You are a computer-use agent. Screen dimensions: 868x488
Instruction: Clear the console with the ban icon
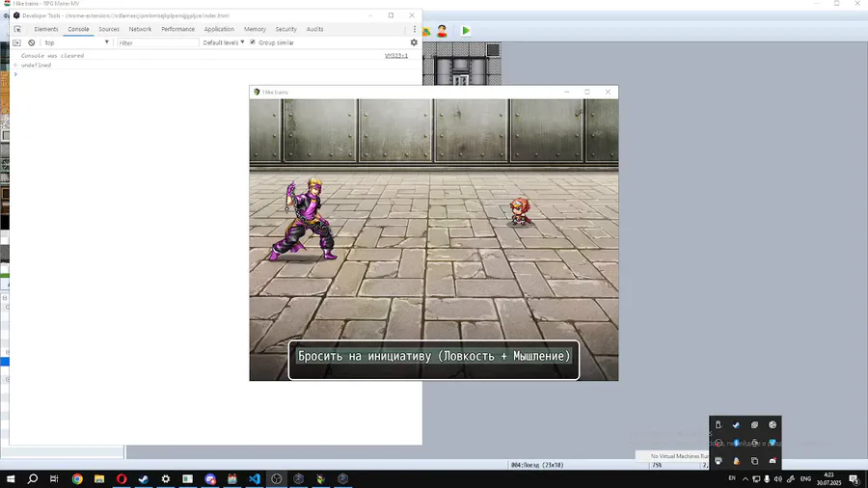point(32,42)
